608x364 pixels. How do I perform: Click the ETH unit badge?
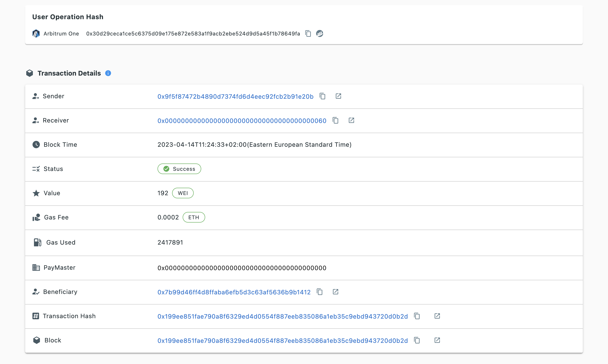click(x=194, y=217)
